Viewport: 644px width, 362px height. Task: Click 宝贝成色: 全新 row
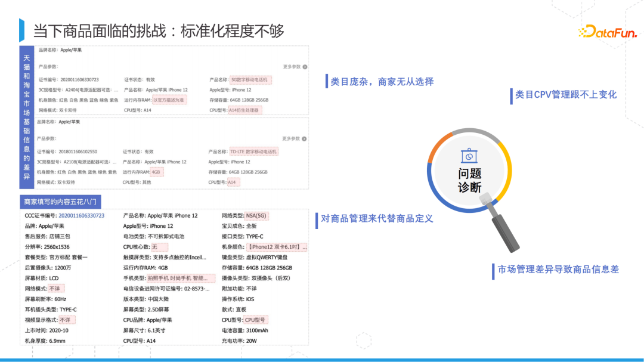239,226
